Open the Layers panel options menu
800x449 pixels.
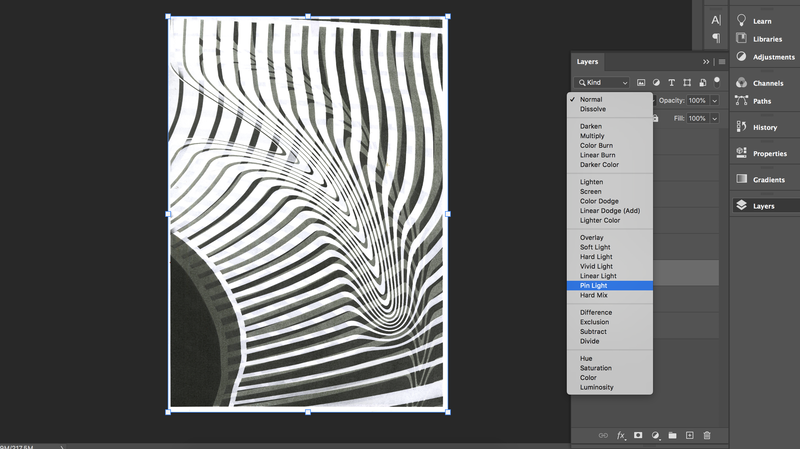(x=722, y=62)
